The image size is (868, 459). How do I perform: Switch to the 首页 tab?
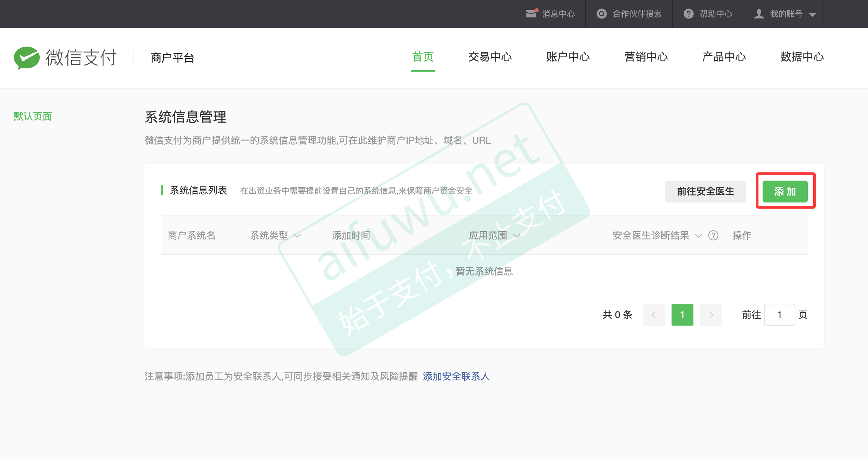point(423,57)
